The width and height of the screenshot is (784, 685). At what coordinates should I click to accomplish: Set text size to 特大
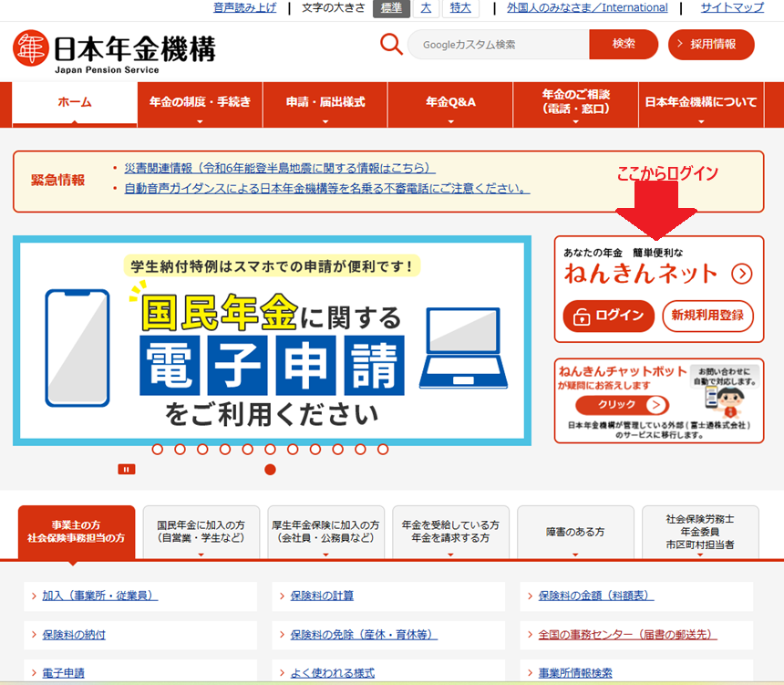pos(460,8)
